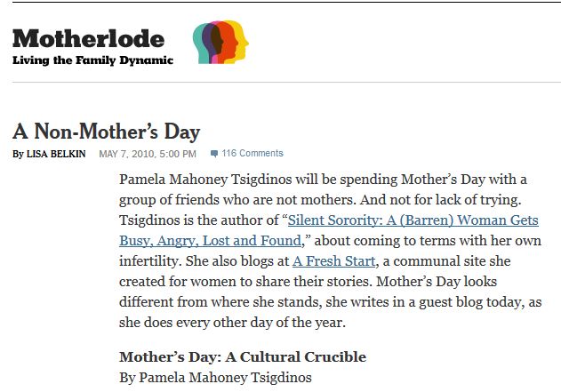Image resolution: width=561 pixels, height=392 pixels.
Task: Click the word infertility in the paragraph
Action: 150,261
